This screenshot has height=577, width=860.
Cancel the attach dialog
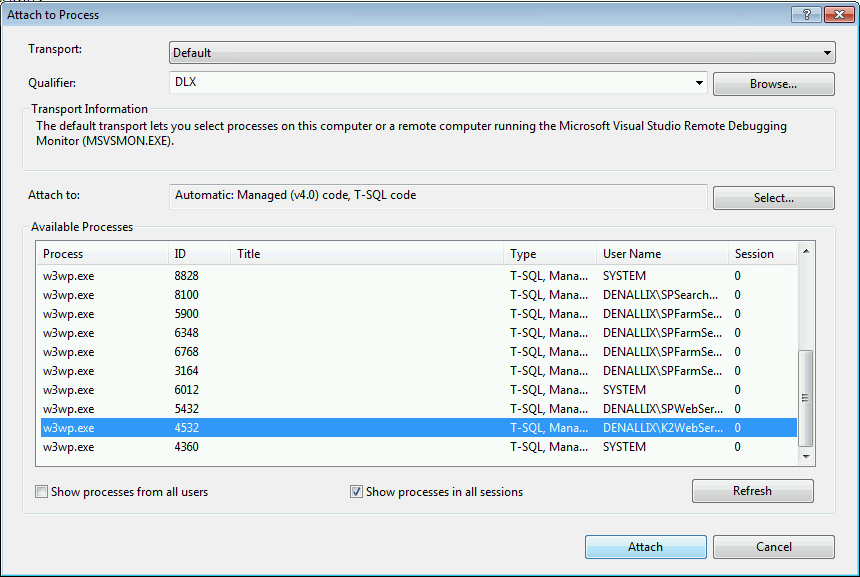pyautogui.click(x=773, y=547)
